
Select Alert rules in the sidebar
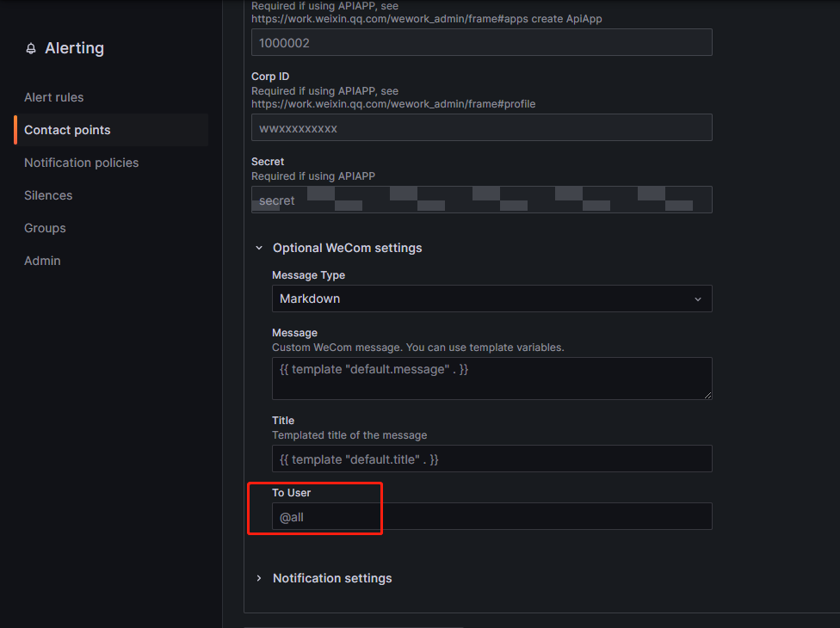(x=53, y=97)
